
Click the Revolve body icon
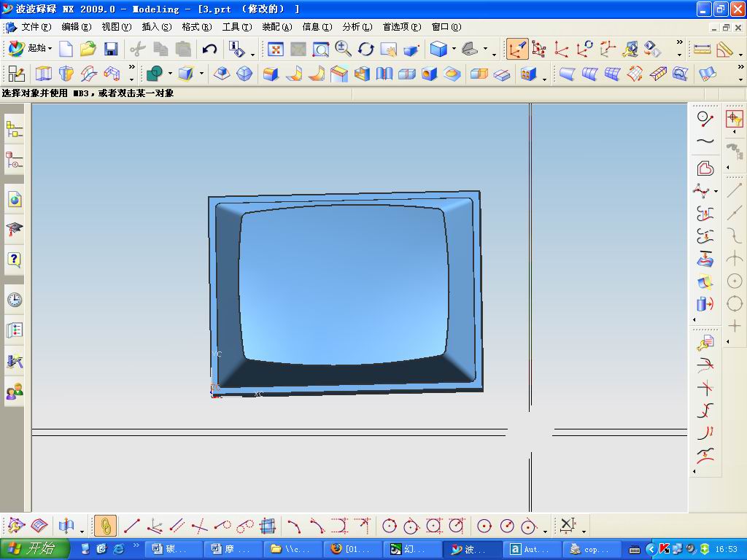pyautogui.click(x=66, y=74)
